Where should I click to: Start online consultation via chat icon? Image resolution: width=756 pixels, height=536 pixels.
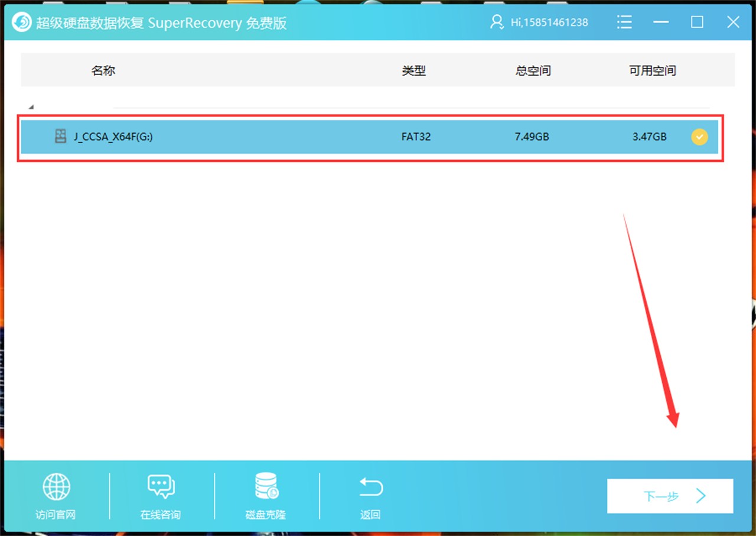(161, 487)
